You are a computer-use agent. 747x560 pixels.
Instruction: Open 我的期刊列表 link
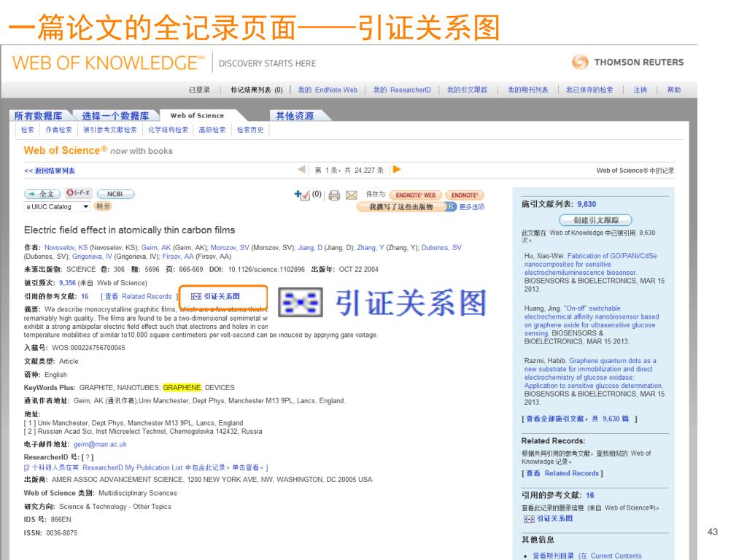[x=528, y=90]
